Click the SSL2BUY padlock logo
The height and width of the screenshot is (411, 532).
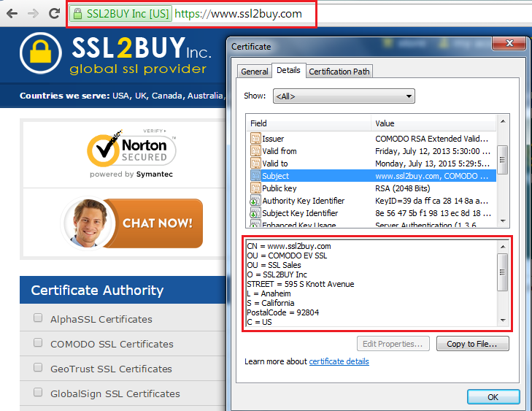(x=41, y=53)
